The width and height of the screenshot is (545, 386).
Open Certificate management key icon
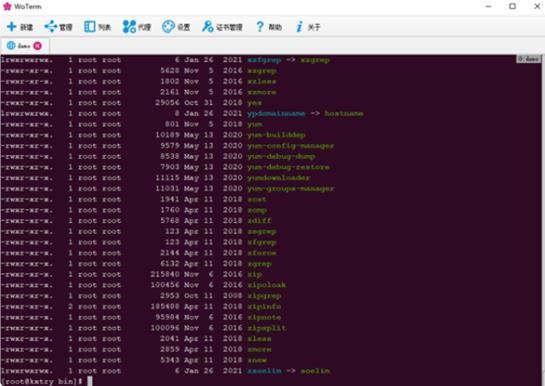tap(208, 26)
